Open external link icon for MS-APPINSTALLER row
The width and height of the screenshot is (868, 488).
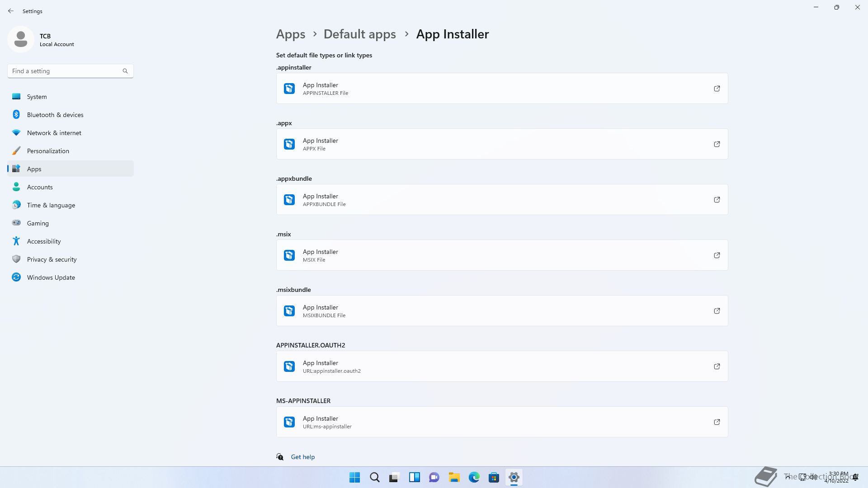coord(717,422)
